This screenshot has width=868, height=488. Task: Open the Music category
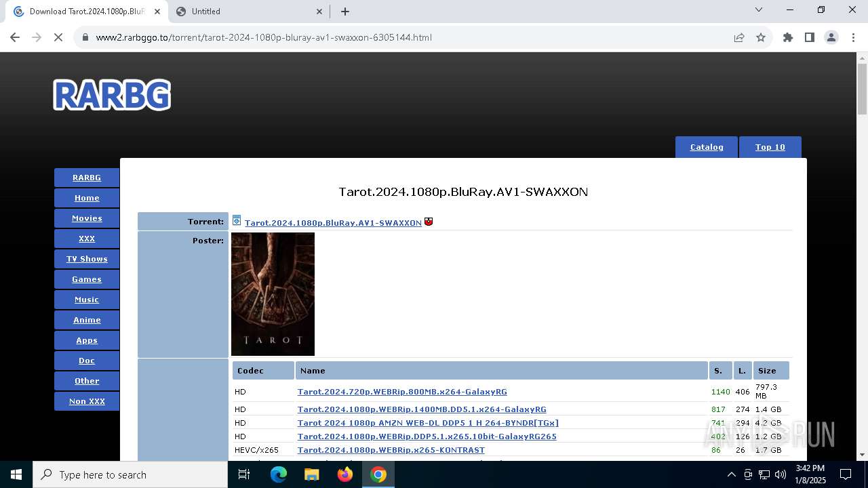[87, 300]
